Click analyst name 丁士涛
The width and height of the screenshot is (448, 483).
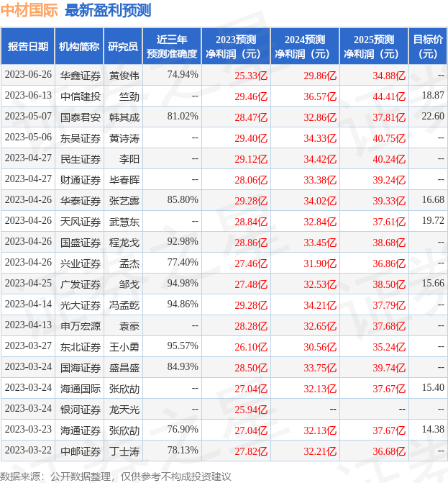pyautogui.click(x=124, y=451)
